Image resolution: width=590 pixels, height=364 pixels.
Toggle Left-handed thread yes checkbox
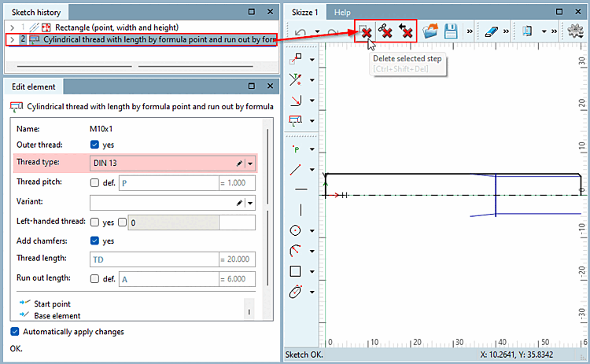[94, 222]
